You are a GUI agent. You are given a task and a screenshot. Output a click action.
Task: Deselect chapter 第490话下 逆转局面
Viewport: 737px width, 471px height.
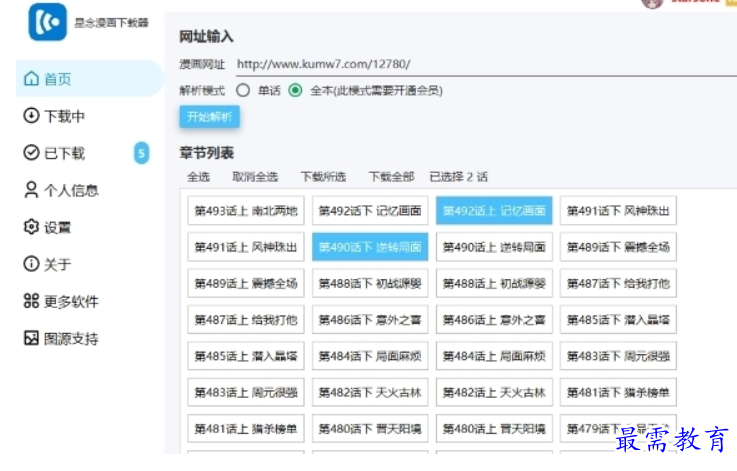370,247
